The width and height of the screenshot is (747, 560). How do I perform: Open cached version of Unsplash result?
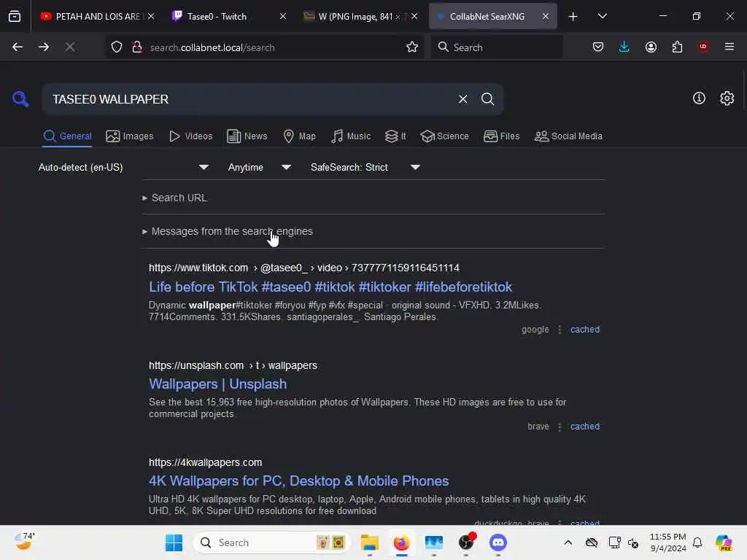584,427
